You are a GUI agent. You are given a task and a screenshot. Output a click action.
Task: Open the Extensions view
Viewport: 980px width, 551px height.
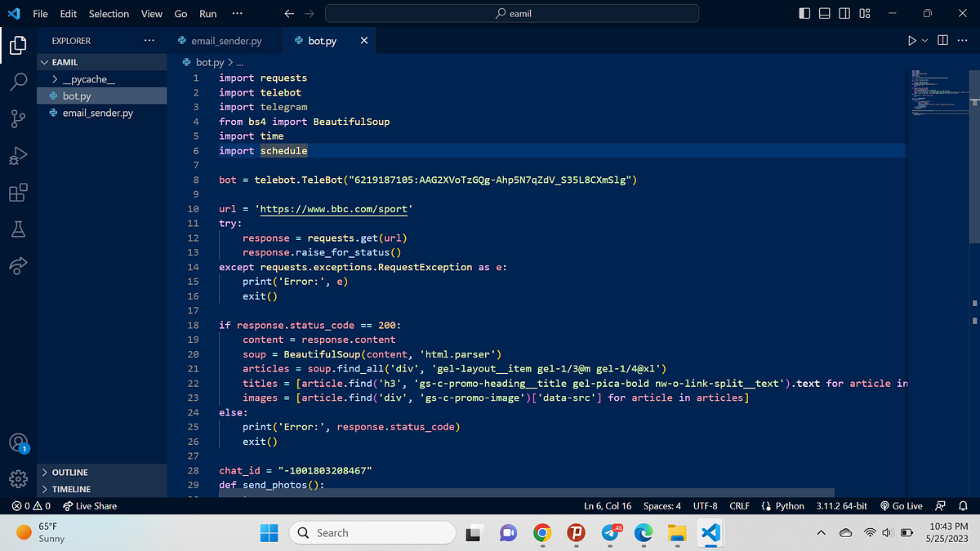click(18, 193)
